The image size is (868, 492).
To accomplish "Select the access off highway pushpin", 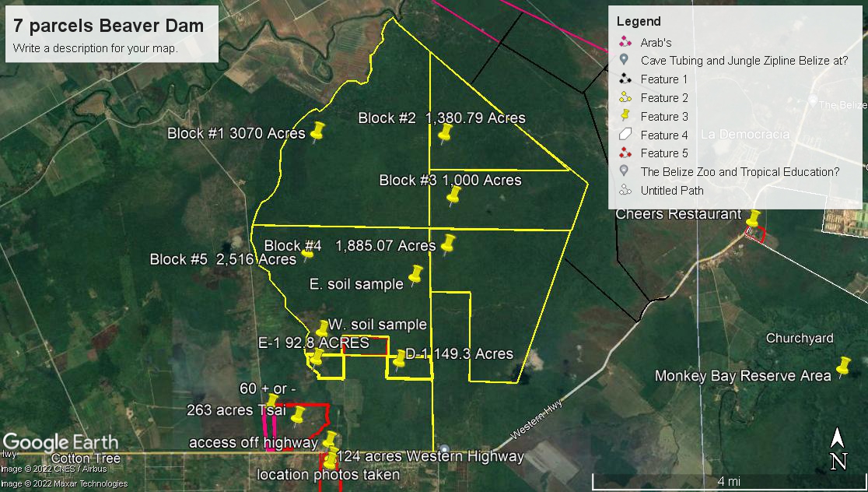I will (330, 441).
